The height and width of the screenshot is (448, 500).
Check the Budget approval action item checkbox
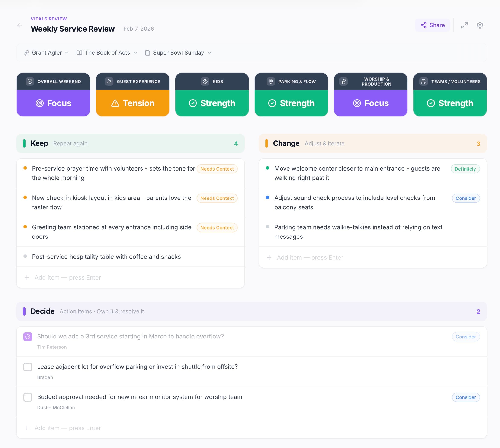point(28,397)
